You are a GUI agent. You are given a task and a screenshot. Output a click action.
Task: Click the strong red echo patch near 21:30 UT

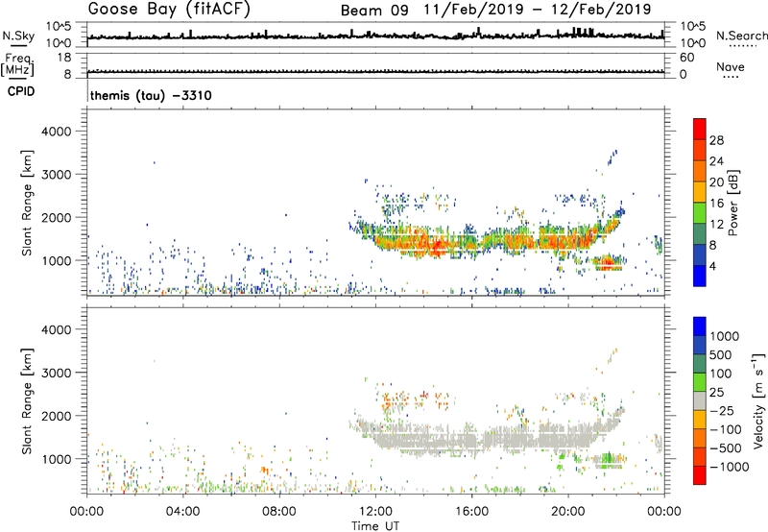coord(608,262)
